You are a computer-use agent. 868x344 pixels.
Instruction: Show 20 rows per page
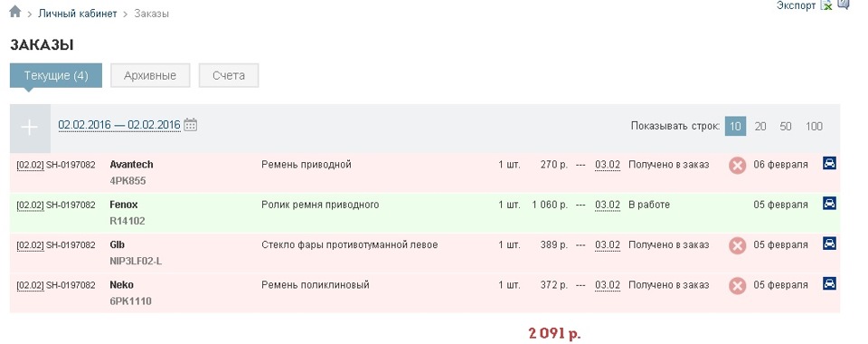(760, 127)
